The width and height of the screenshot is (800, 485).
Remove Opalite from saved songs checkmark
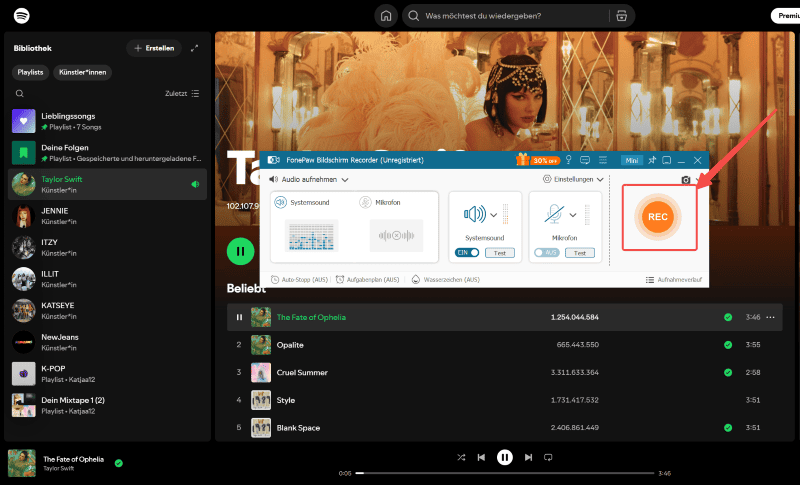[728, 345]
